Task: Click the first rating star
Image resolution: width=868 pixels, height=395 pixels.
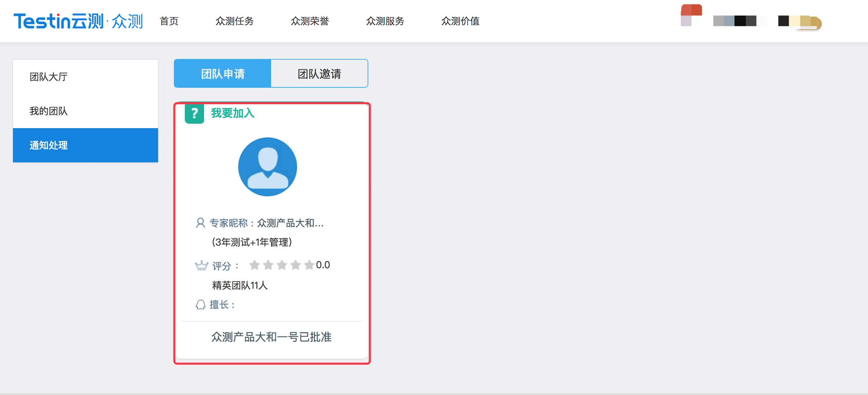Action: click(254, 265)
